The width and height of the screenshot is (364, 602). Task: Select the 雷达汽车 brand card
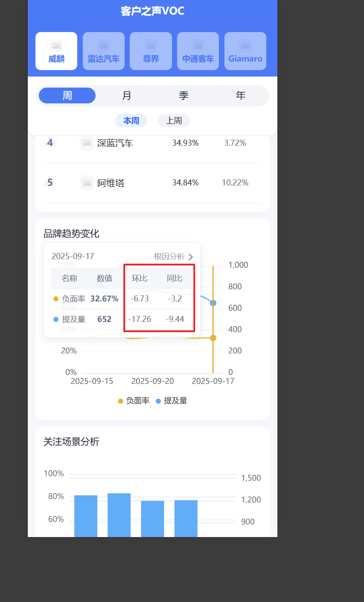coord(104,51)
